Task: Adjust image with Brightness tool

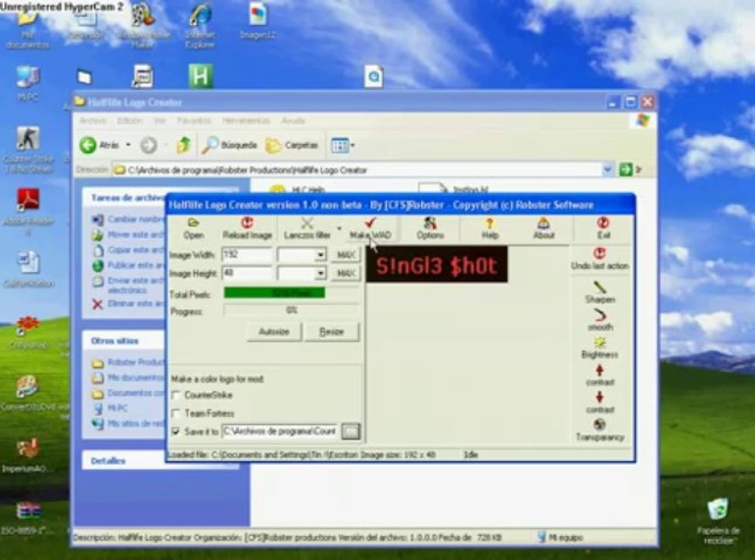Action: click(x=599, y=348)
